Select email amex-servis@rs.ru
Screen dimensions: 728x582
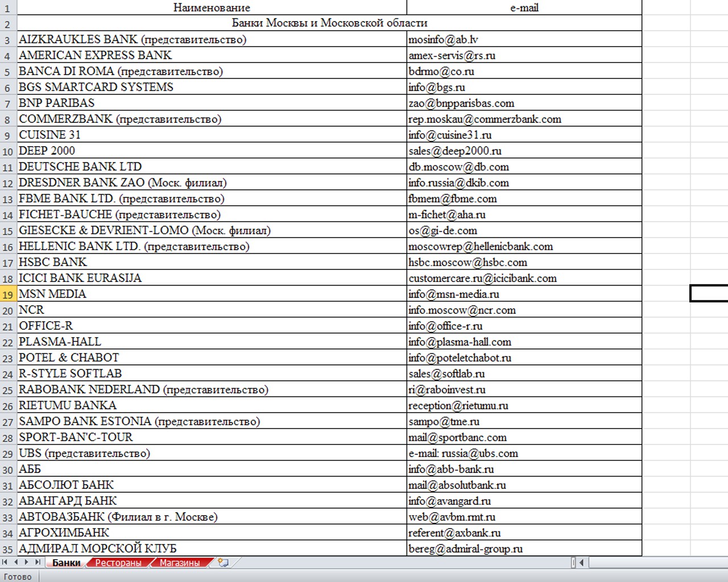point(524,55)
